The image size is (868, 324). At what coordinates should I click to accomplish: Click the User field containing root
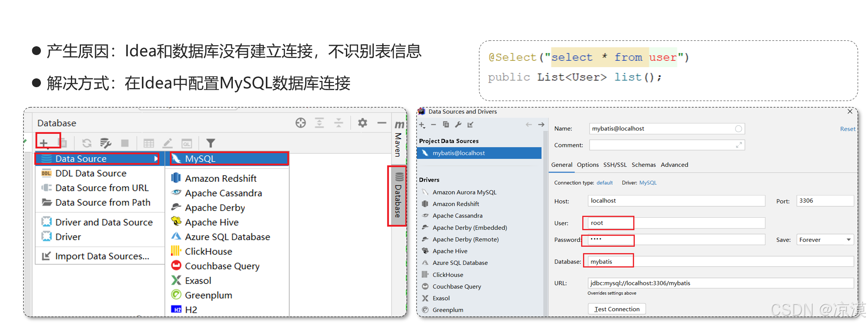point(676,223)
